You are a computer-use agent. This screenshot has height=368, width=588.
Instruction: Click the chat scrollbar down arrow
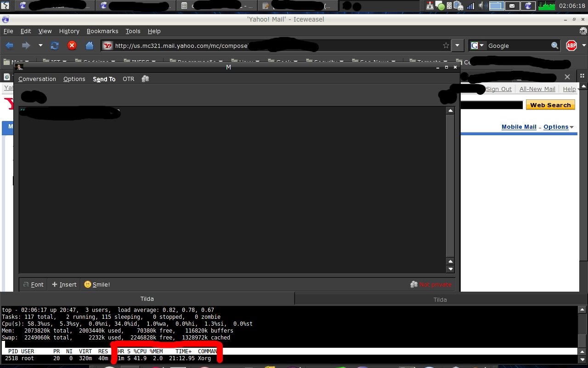tap(450, 269)
